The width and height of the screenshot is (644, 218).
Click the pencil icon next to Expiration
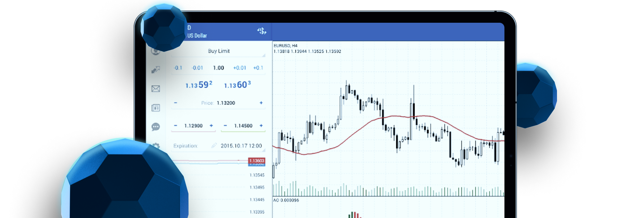coord(214,146)
